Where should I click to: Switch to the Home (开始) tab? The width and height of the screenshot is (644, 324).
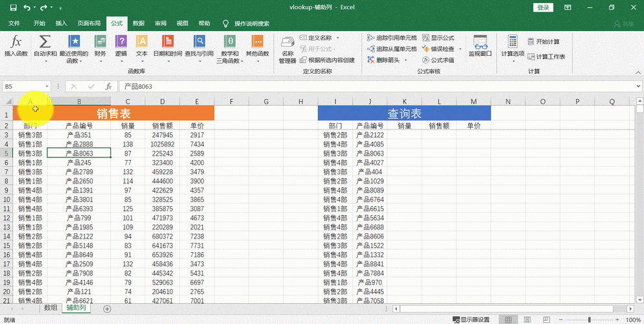tap(40, 23)
